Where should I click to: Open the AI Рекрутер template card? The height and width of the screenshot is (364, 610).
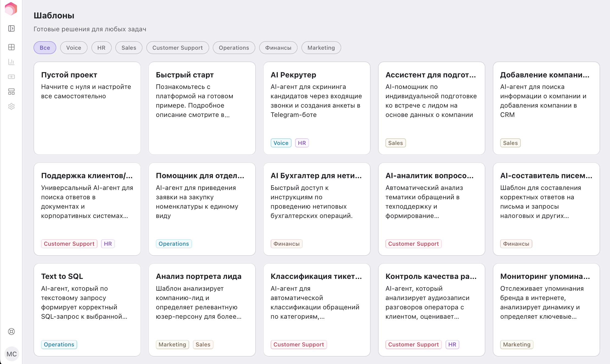point(317,108)
